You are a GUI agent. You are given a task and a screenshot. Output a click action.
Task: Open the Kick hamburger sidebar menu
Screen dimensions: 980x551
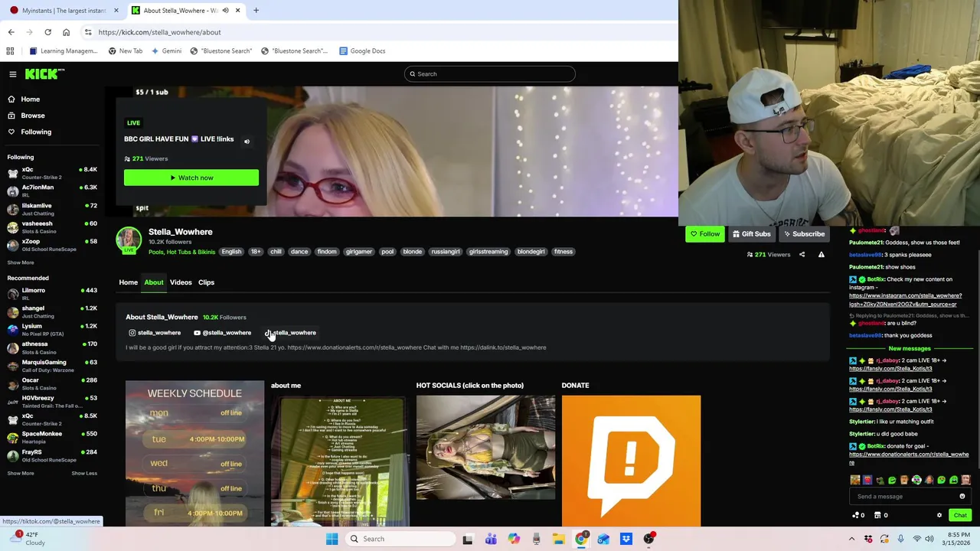tap(13, 74)
